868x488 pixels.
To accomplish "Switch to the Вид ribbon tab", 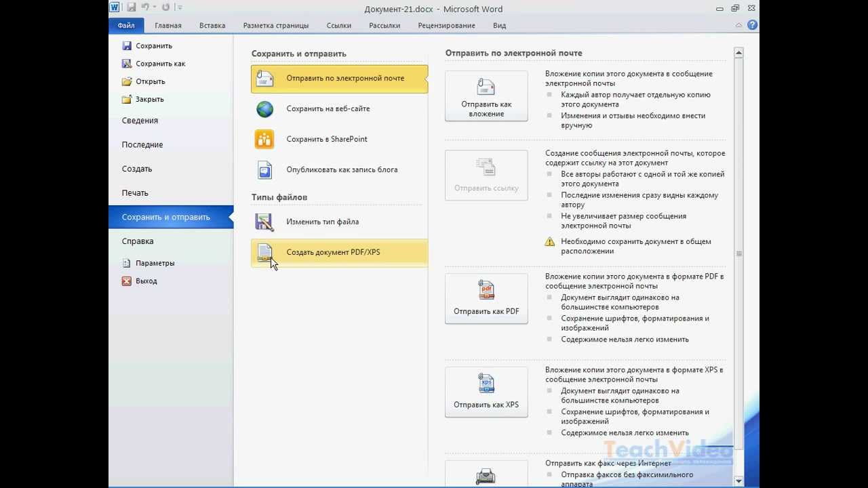I will (x=500, y=26).
